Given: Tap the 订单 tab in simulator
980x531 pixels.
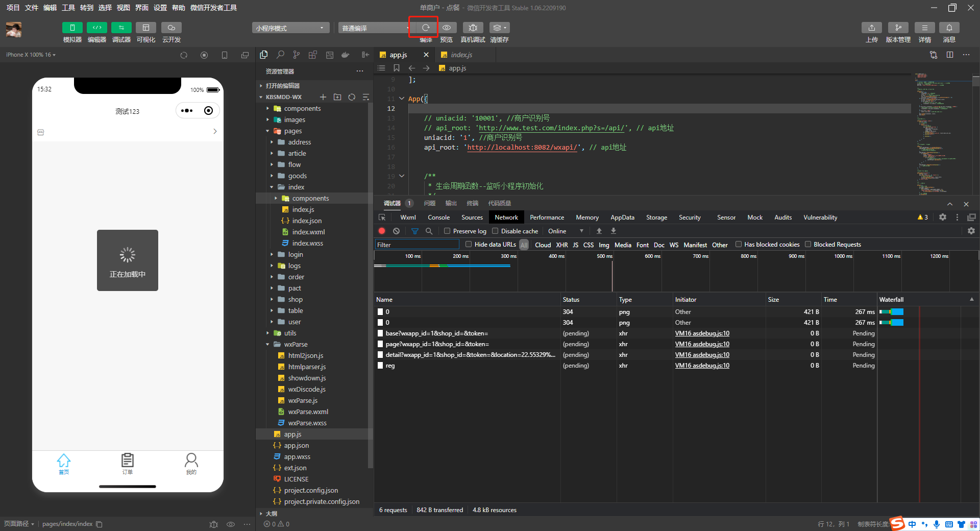Looking at the screenshot, I should pos(128,464).
